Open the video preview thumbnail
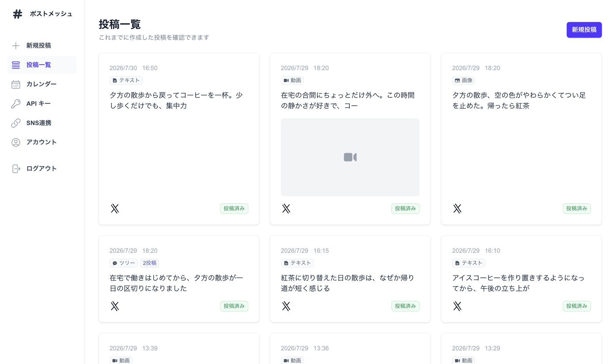This screenshot has width=616, height=364. (350, 157)
